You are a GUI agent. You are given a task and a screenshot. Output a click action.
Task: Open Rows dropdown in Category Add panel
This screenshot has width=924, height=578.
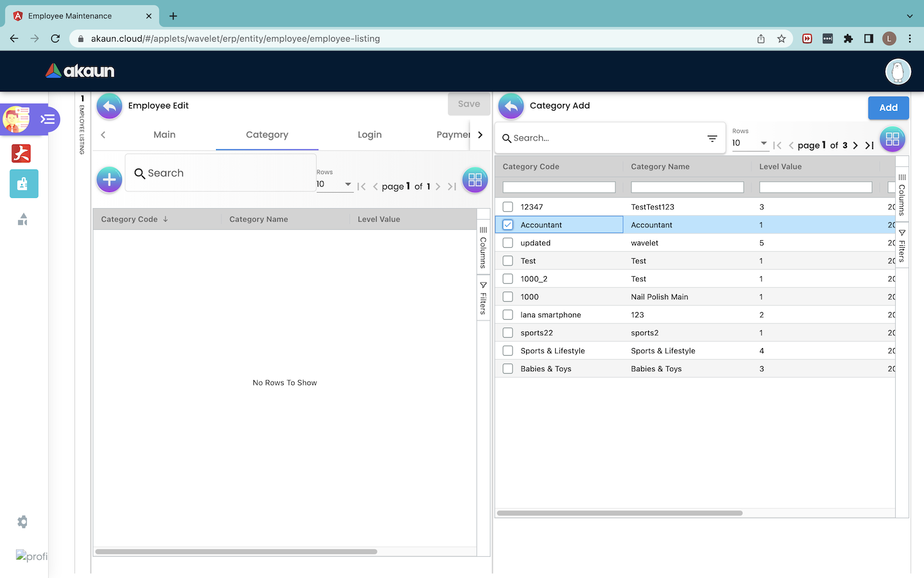(x=750, y=143)
